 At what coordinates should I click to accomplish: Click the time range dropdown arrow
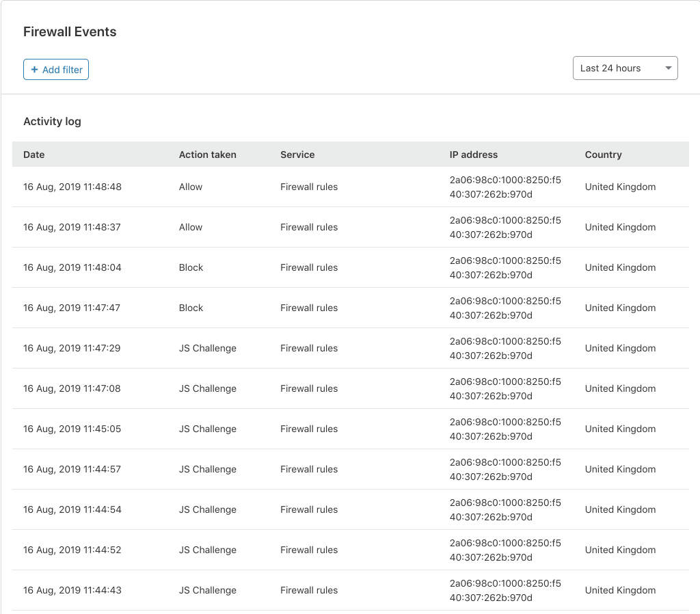point(668,68)
